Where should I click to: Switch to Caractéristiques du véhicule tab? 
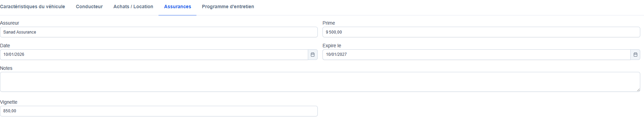32,7
